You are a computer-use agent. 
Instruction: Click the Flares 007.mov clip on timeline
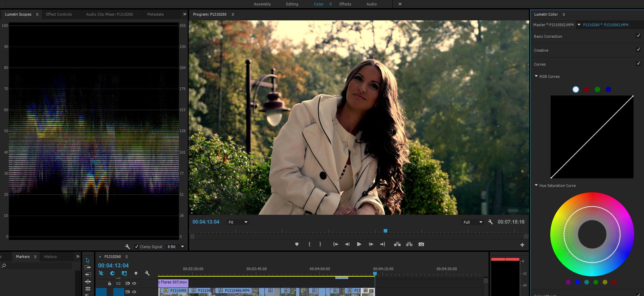[x=173, y=282]
